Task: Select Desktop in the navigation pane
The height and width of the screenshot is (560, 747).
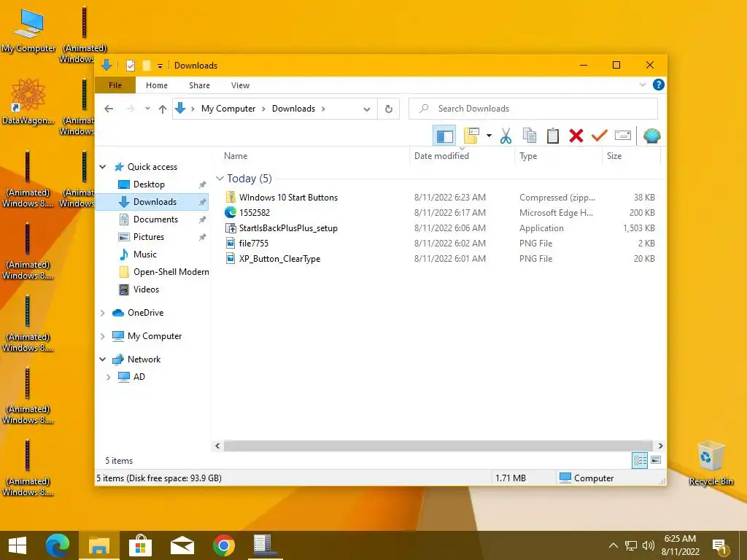Action: tap(149, 184)
